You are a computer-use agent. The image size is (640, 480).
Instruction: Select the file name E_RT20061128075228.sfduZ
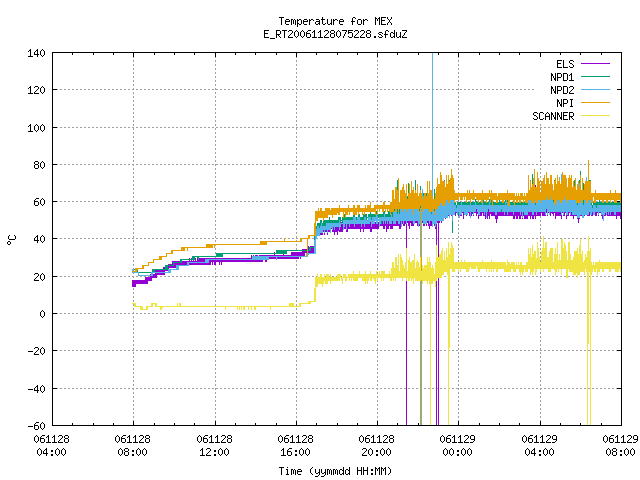click(x=335, y=34)
